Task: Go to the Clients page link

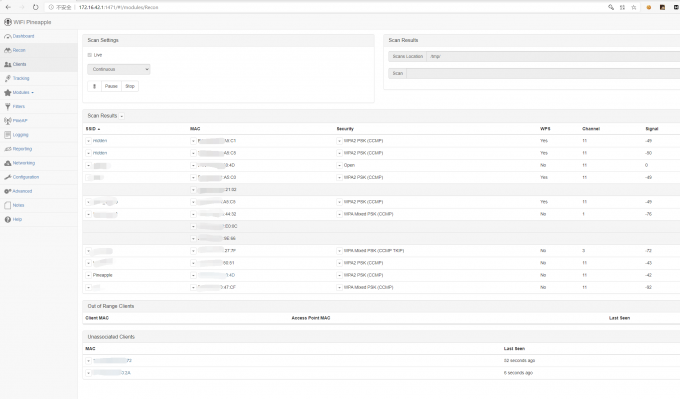Action: pyautogui.click(x=20, y=64)
